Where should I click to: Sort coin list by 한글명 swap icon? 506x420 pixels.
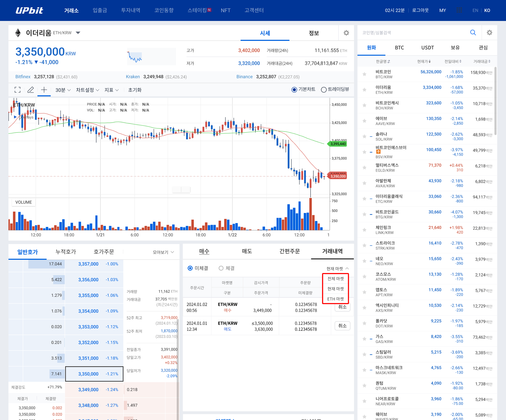point(389,61)
